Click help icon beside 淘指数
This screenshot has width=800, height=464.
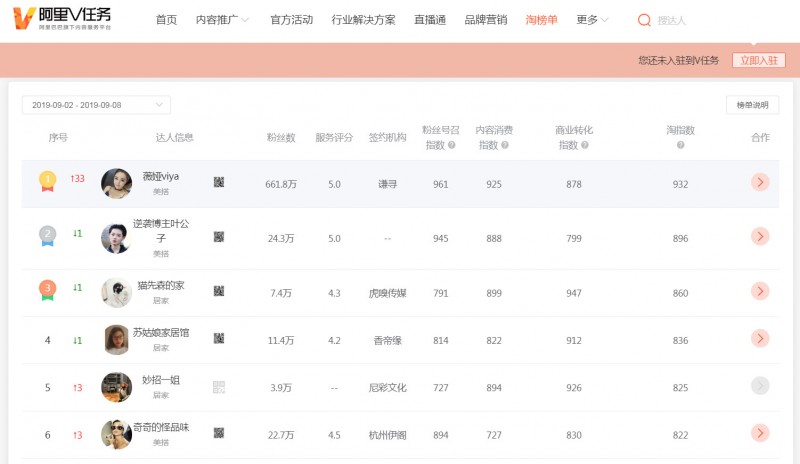pyautogui.click(x=680, y=145)
